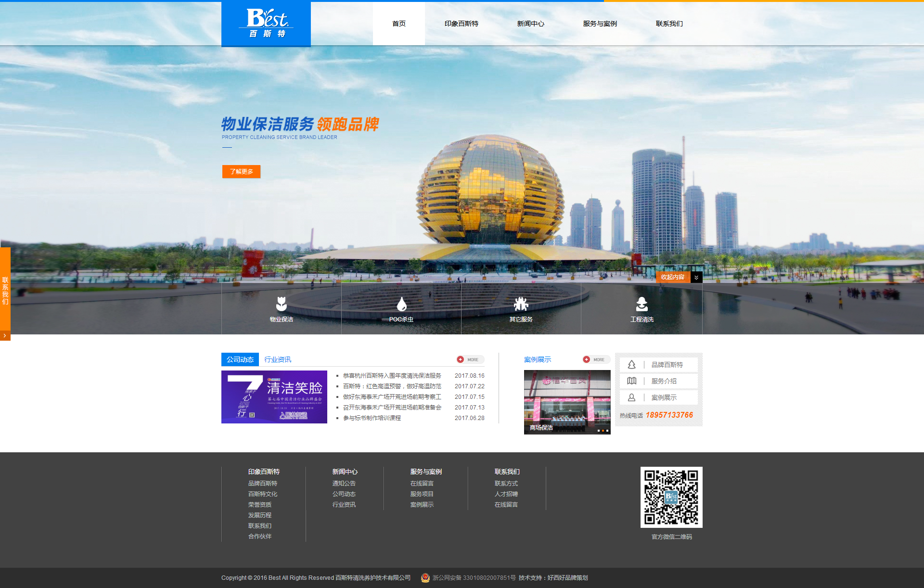
Task: Open the 新闻中心 menu item
Action: [530, 24]
